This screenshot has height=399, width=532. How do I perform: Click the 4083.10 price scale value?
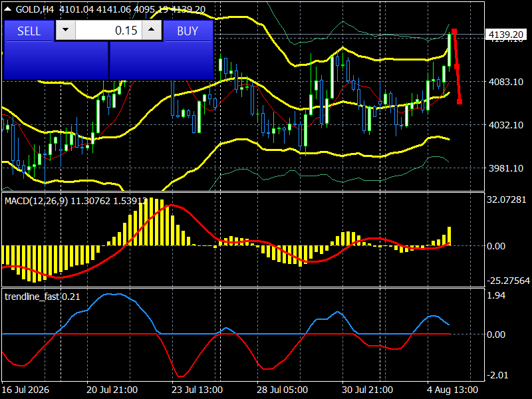coord(506,82)
